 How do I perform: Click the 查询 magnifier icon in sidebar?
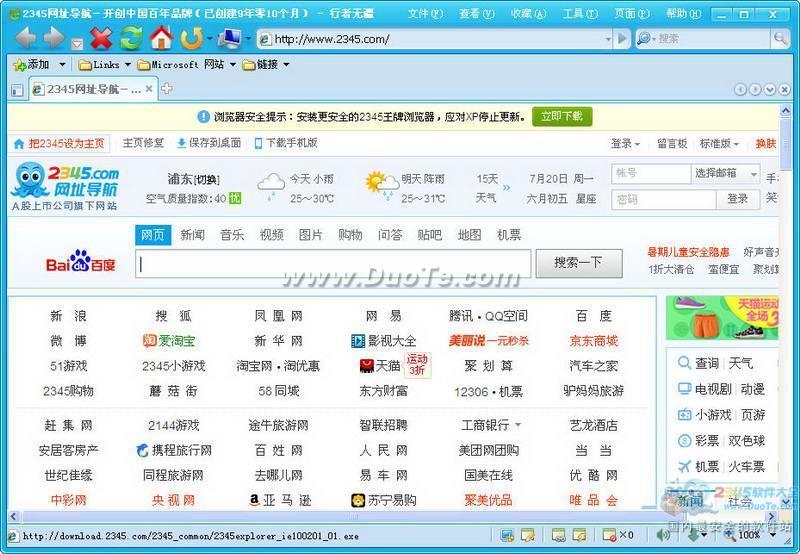tap(684, 363)
